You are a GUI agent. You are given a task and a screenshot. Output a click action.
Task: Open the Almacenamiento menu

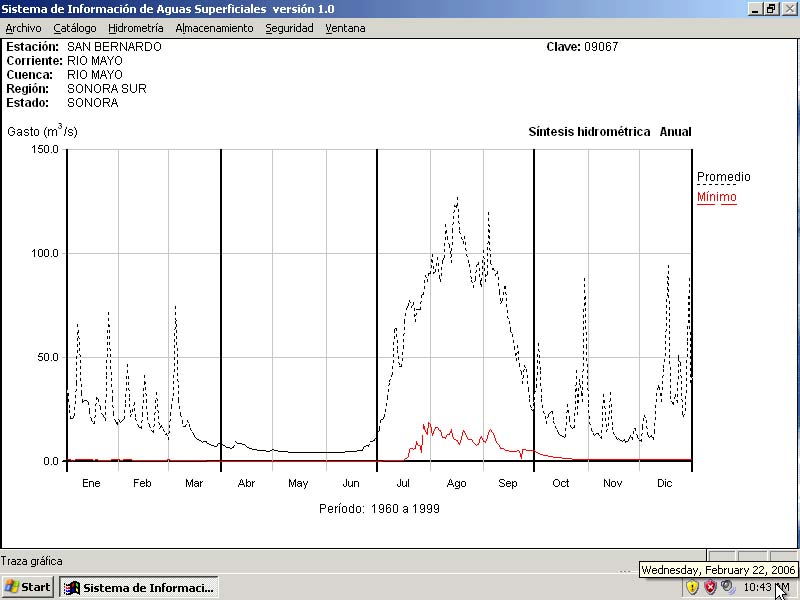click(x=214, y=28)
